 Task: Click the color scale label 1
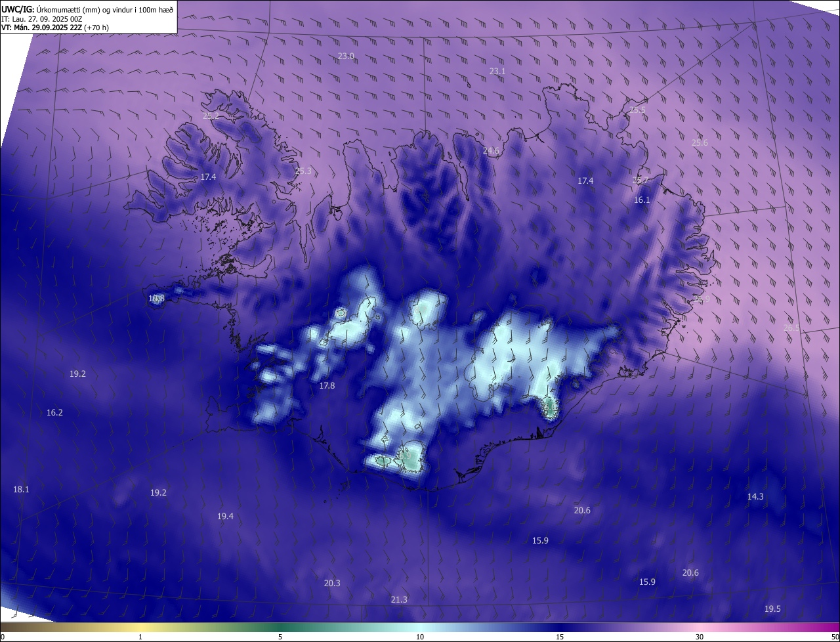click(140, 637)
